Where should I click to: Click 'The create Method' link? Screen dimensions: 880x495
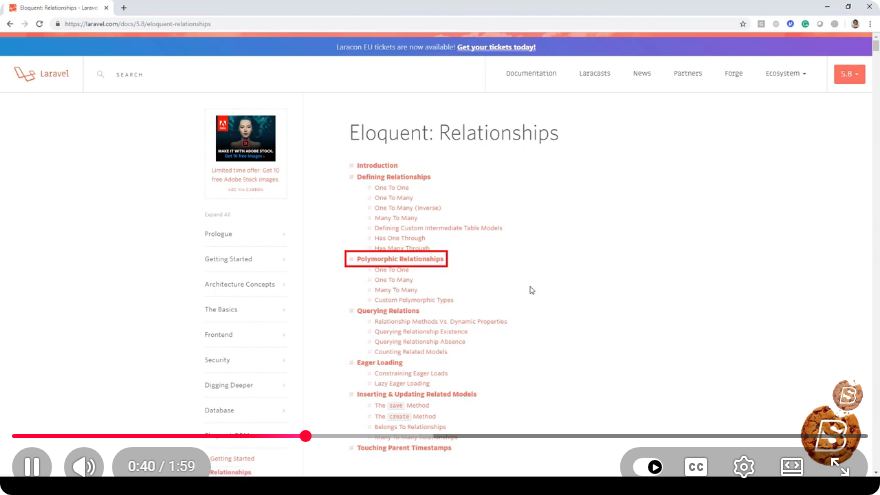click(405, 416)
